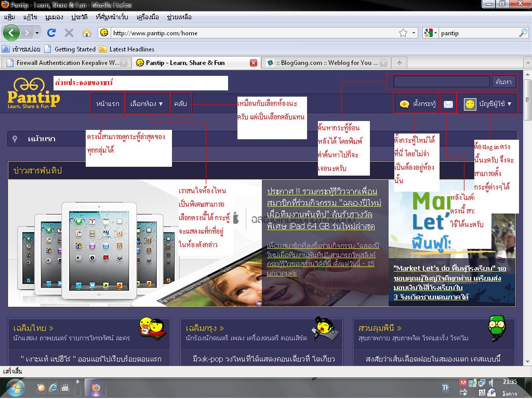Click the Firefox taskbar button
The height and width of the screenshot is (399, 532).
96,388
